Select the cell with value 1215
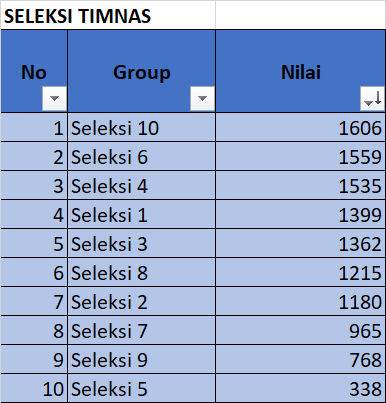Screen dimensions: 386x403 coord(301,273)
